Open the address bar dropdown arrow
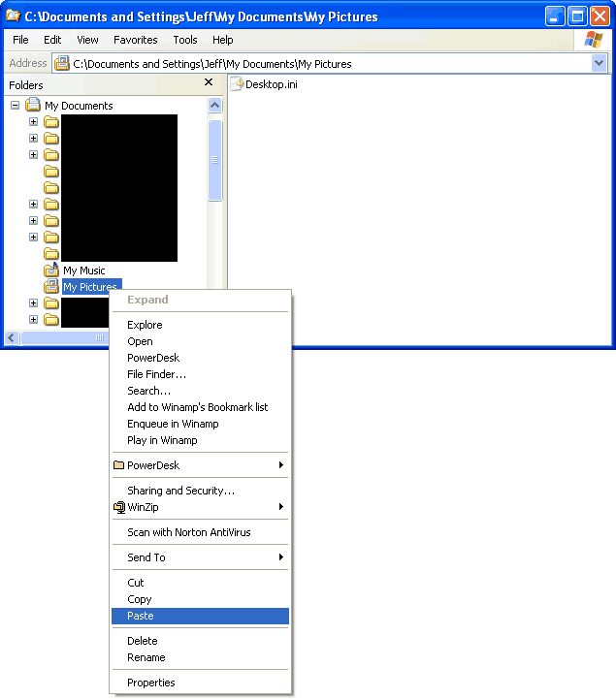Viewport: 616px width, 699px height. [x=600, y=63]
